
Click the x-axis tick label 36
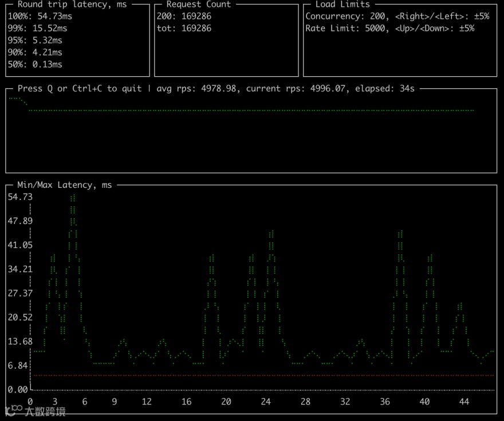385,402
